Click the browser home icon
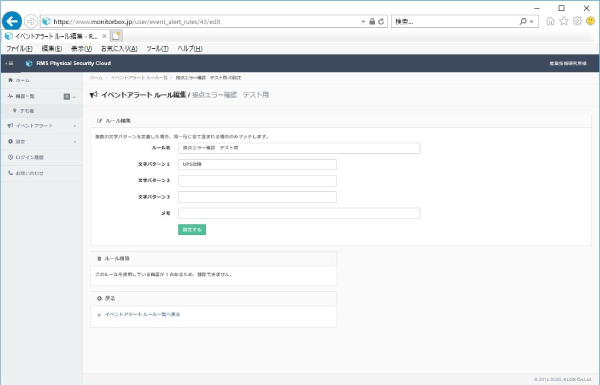The height and width of the screenshot is (385, 600). 550,21
